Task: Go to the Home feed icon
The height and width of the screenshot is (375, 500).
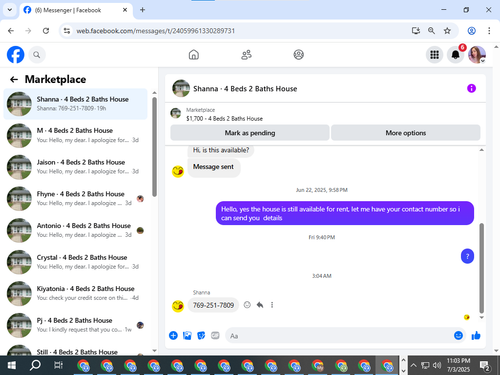Action: 194,55
